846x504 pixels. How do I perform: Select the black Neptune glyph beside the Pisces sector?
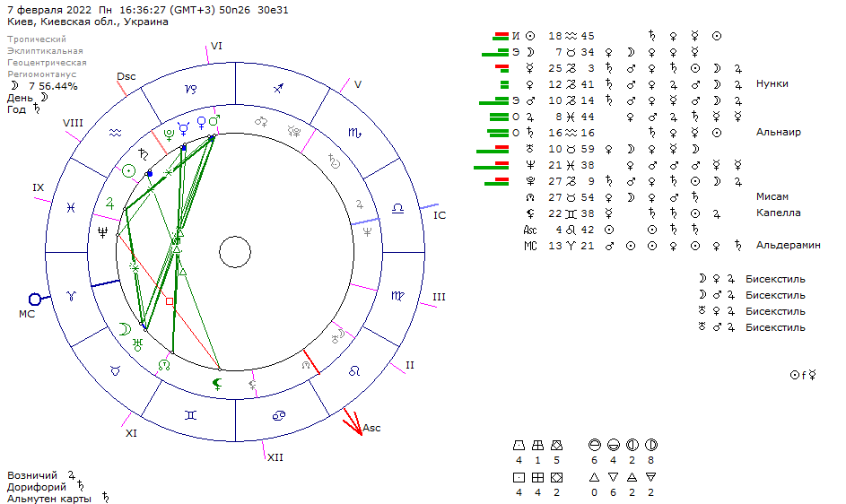click(x=102, y=232)
